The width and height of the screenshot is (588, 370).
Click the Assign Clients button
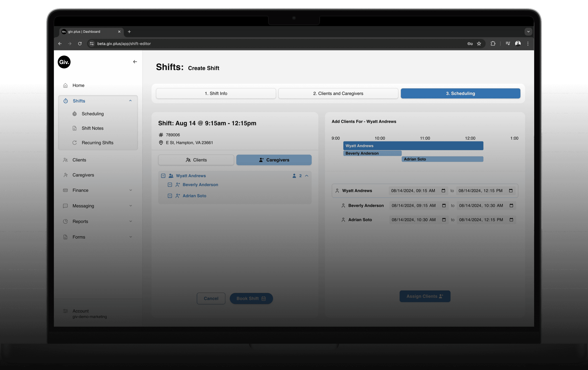pos(425,296)
